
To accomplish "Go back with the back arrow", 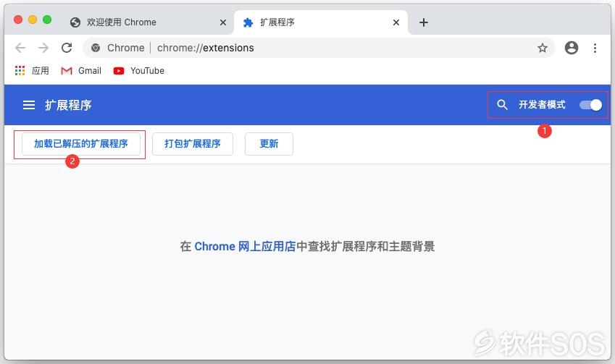I will (x=20, y=48).
